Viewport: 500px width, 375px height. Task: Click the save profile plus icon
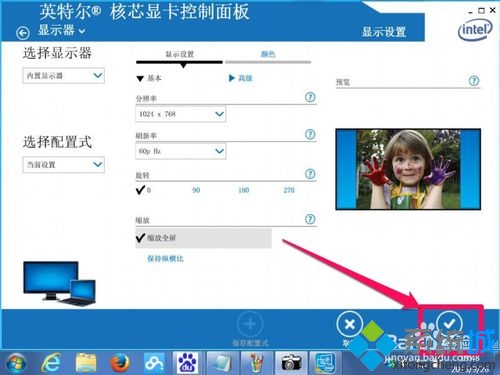point(250,324)
